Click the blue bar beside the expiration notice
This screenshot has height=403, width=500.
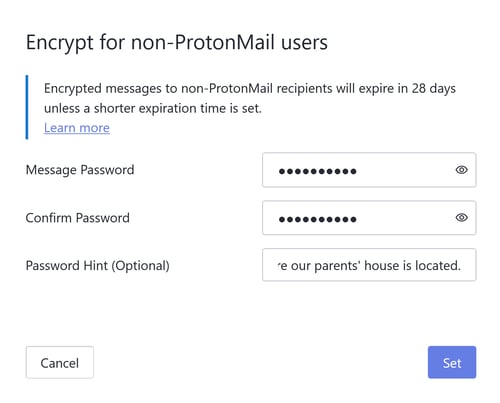coord(27,107)
